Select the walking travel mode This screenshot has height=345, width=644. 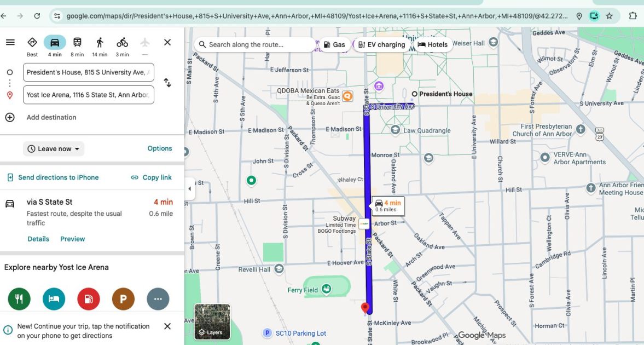coord(99,42)
